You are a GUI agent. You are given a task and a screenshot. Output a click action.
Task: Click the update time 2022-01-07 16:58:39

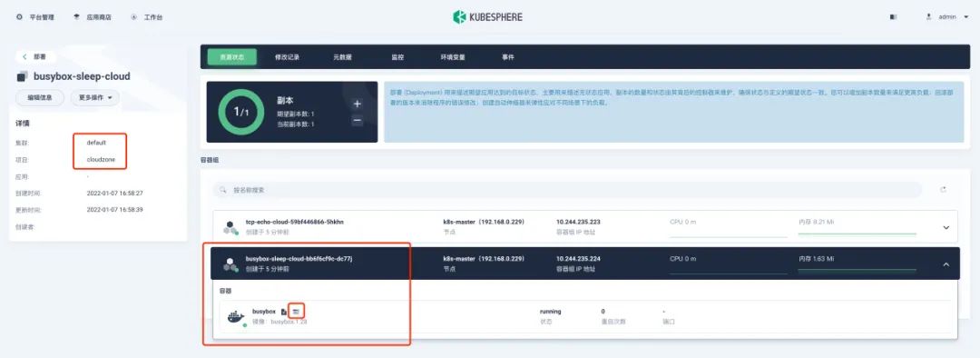click(114, 210)
